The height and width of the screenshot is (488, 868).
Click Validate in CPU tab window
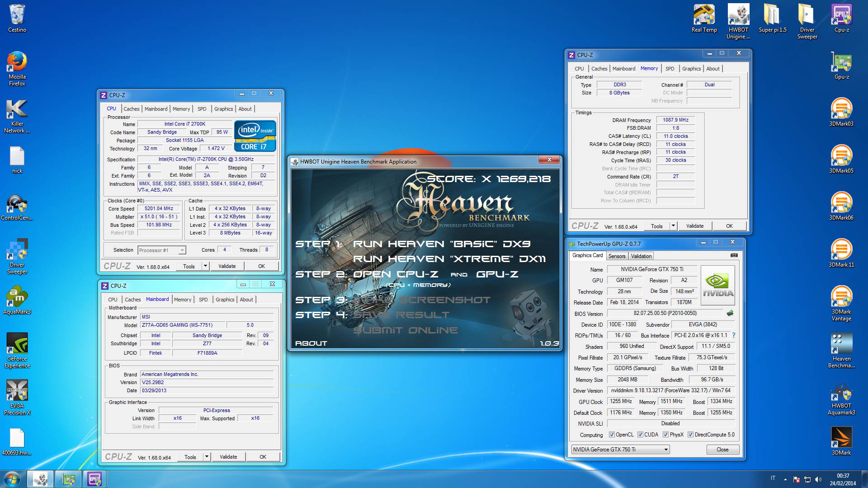click(227, 266)
